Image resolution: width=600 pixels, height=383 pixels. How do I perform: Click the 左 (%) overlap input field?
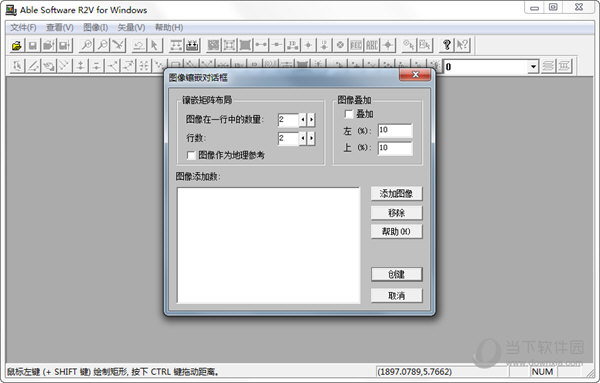[395, 130]
